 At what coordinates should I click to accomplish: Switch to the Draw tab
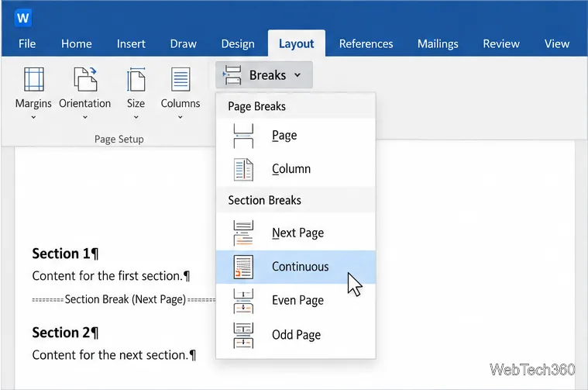click(184, 44)
